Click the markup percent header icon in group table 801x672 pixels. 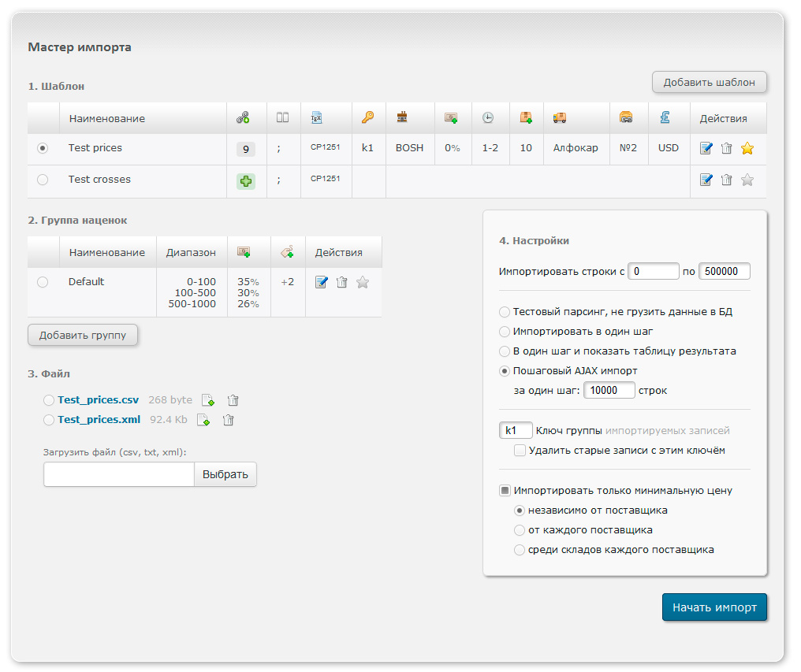tap(244, 252)
